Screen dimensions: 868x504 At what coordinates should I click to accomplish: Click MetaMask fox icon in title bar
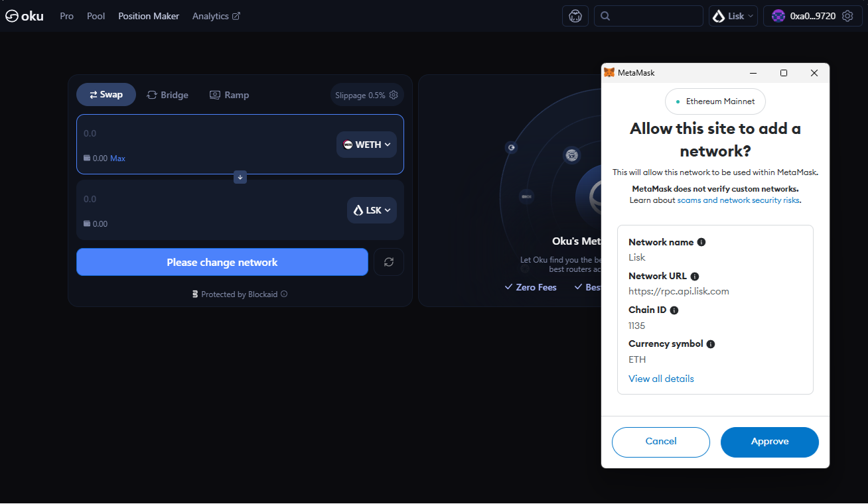coord(609,73)
